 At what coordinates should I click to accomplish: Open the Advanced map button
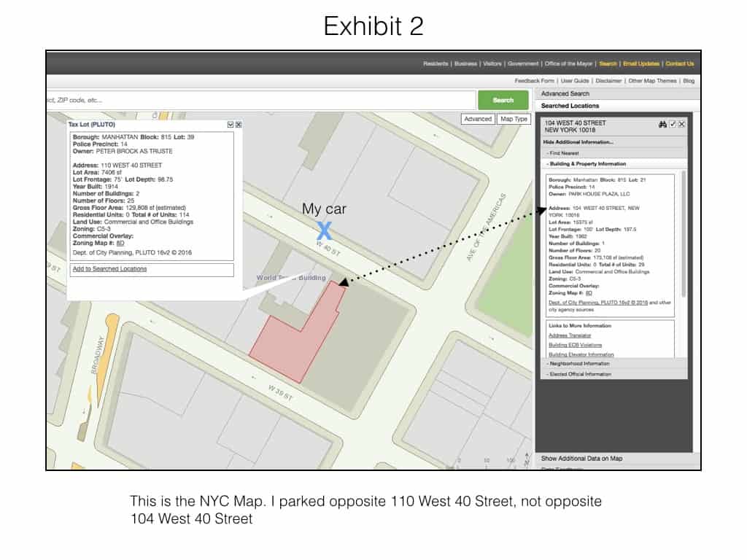pos(478,119)
